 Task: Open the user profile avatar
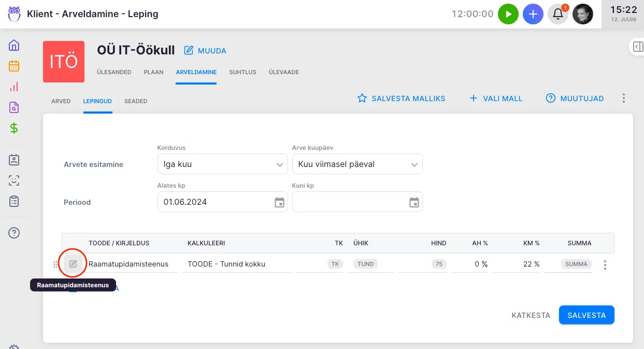tap(582, 14)
